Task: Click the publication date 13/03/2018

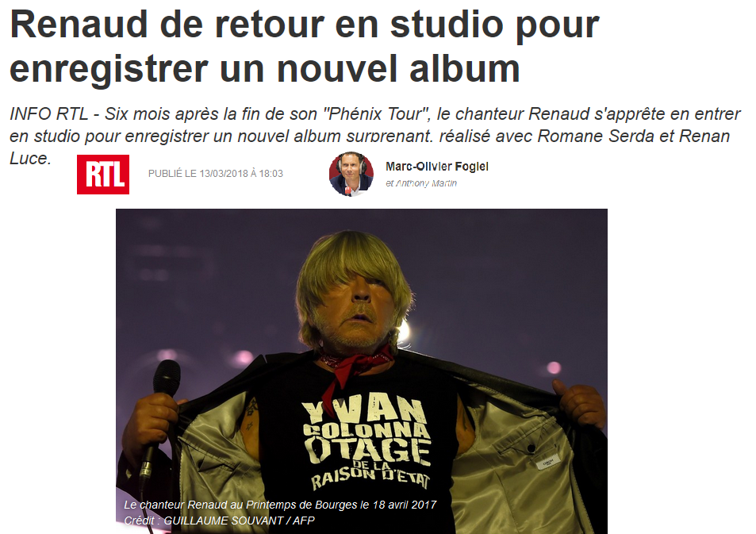Action: (x=223, y=174)
